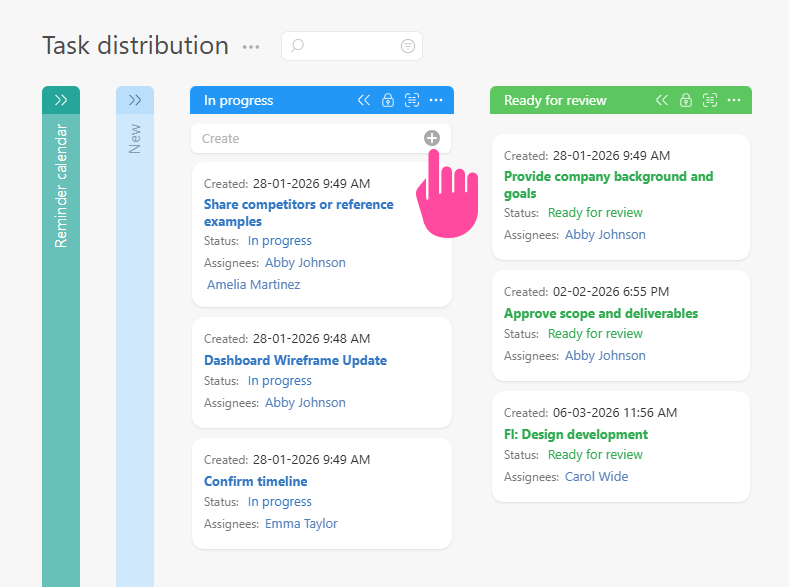Click the magnifier search icon
This screenshot has width=789, height=587.
click(x=297, y=46)
